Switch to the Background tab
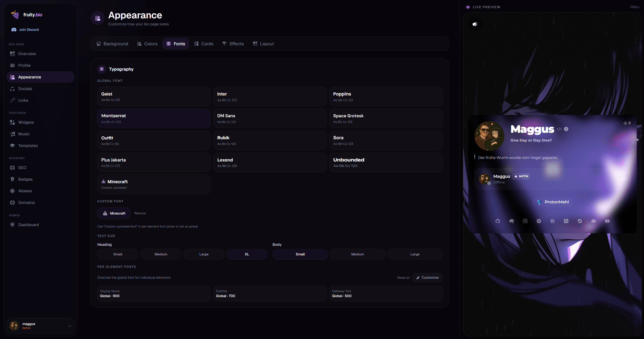This screenshot has width=644, height=339. (x=112, y=44)
